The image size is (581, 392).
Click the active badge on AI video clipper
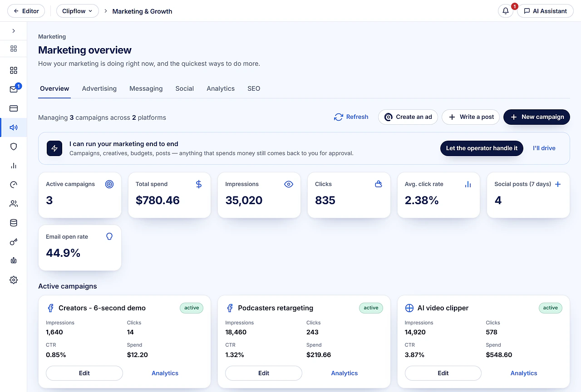click(551, 308)
